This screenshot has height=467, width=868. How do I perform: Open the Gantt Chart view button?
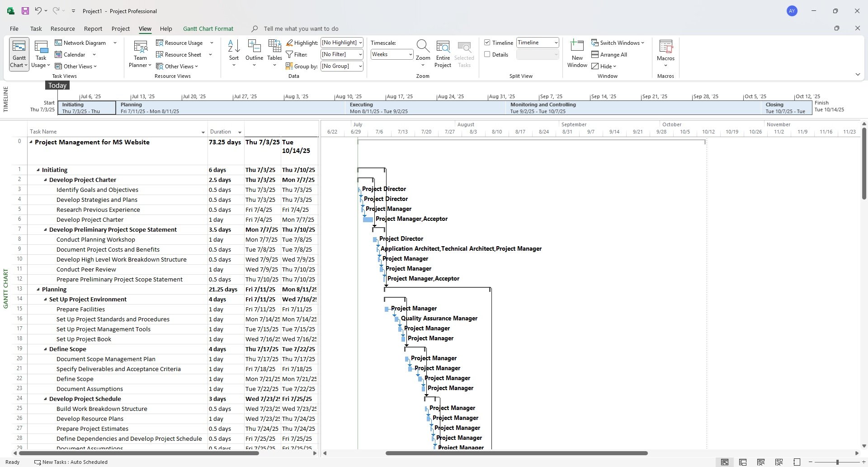(19, 53)
